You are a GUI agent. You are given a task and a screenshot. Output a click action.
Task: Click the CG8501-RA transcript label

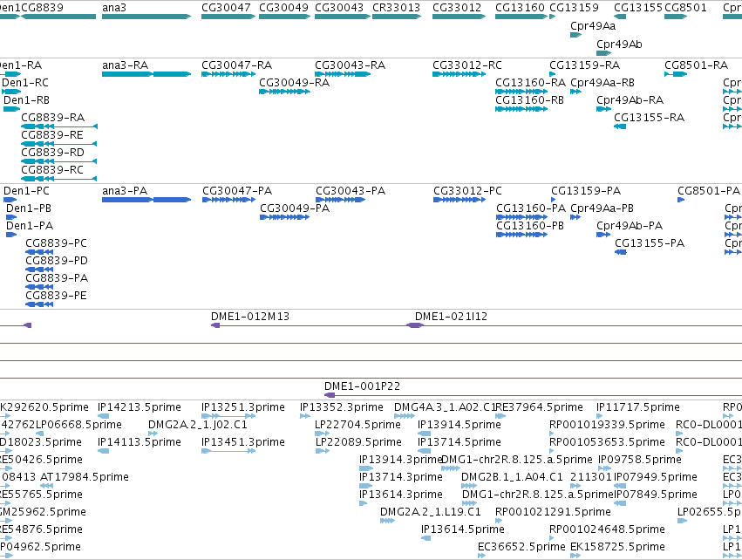click(x=696, y=65)
